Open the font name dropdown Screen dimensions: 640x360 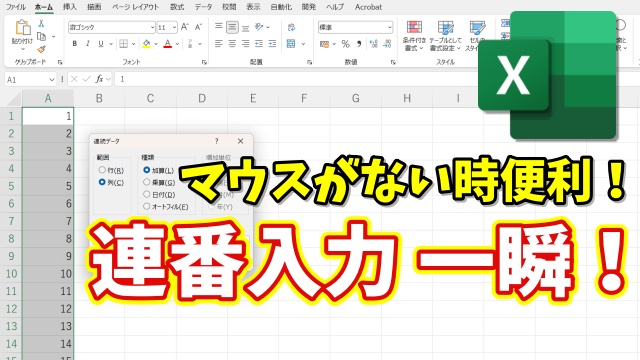pyautogui.click(x=152, y=27)
